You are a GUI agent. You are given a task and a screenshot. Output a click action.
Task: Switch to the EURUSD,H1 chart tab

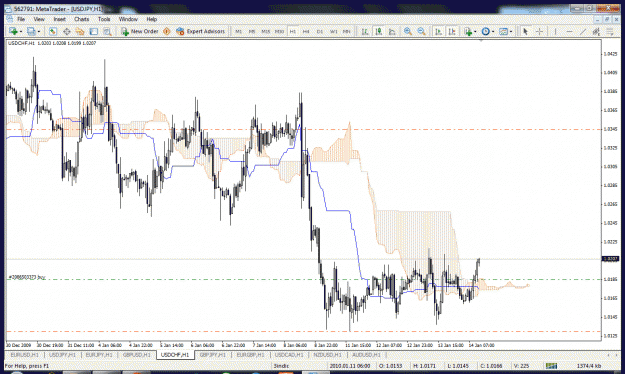point(24,355)
